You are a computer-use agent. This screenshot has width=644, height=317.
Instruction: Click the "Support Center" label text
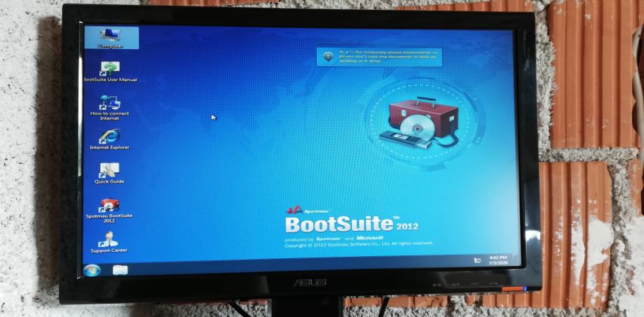pyautogui.click(x=109, y=250)
